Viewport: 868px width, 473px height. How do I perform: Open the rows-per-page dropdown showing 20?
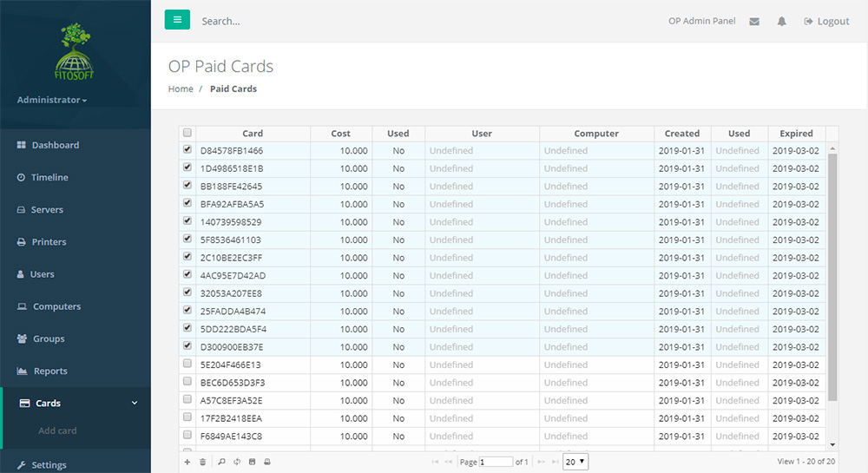coord(575,462)
